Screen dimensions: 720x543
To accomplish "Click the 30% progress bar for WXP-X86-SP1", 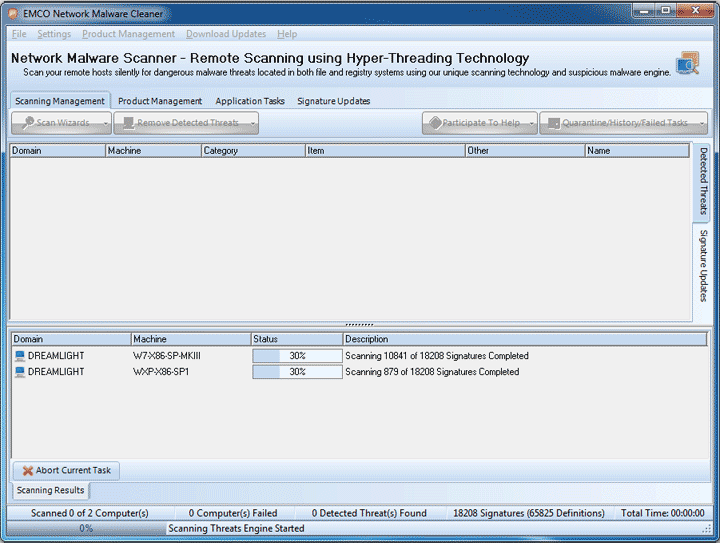I will point(297,372).
